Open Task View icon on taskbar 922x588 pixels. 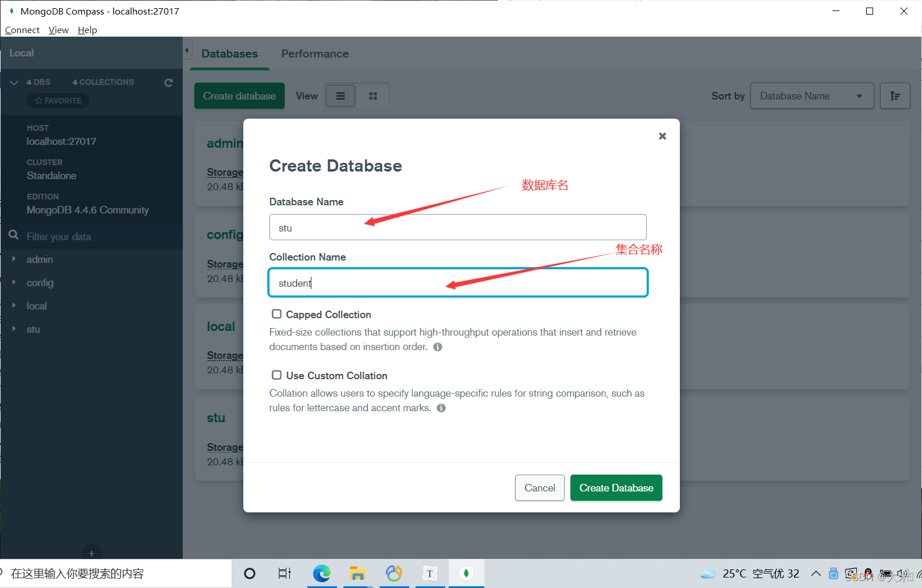pos(285,573)
